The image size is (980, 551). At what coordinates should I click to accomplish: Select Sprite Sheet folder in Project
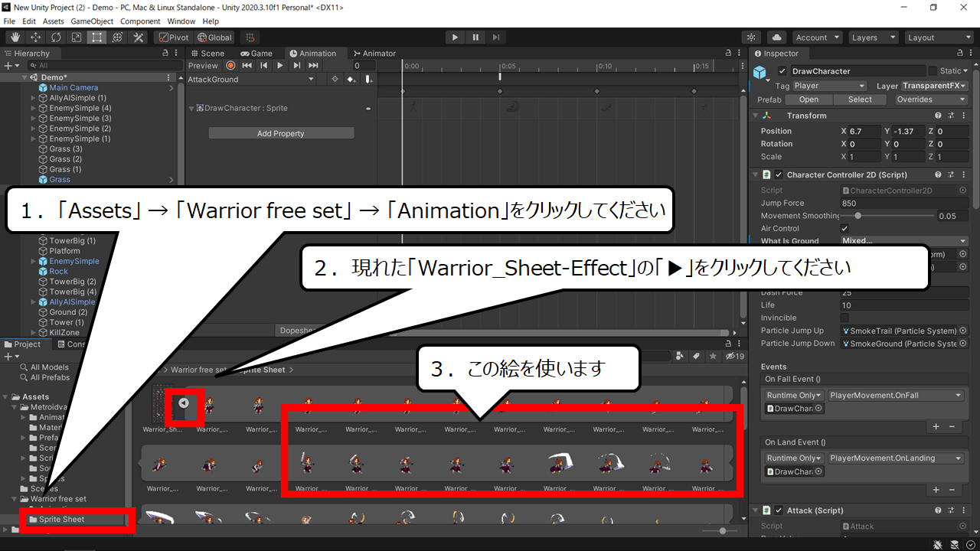click(x=62, y=520)
